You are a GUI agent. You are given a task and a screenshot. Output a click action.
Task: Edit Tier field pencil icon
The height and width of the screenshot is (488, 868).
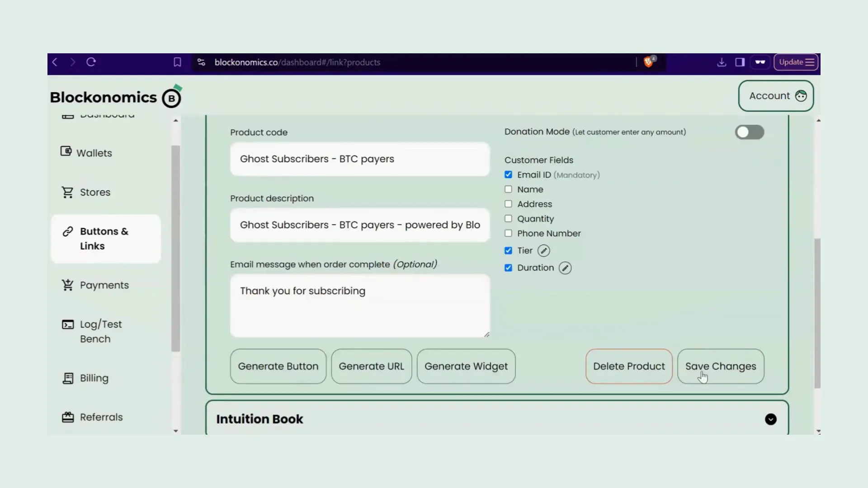pos(544,250)
